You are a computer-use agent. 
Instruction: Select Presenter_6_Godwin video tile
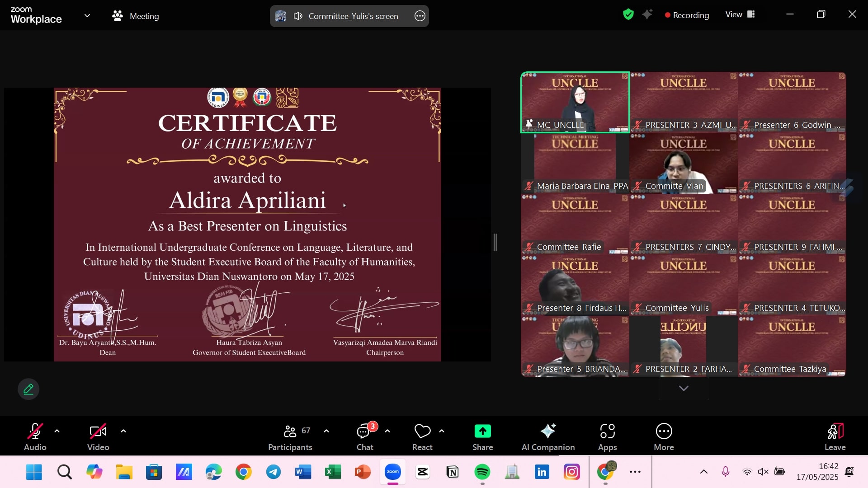(792, 103)
